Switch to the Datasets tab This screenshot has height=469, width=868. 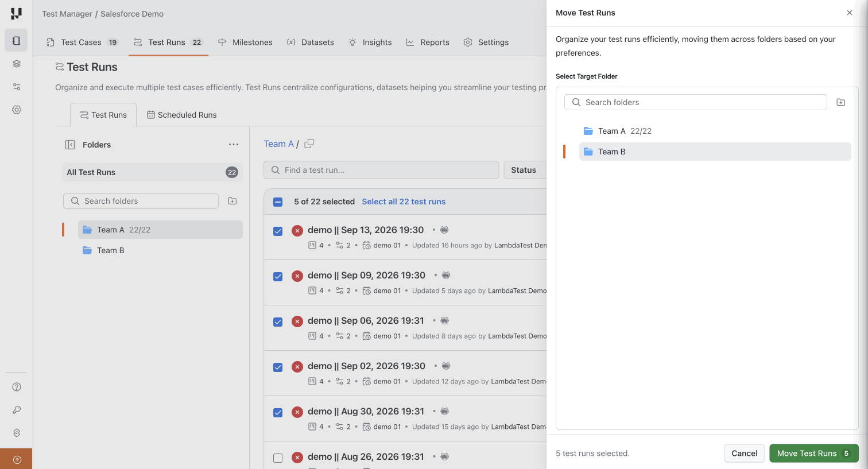pyautogui.click(x=310, y=42)
